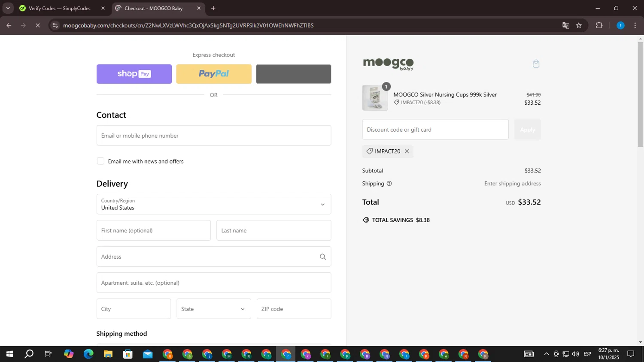Pay with Shop Pay express checkout
The image size is (644, 362).
pos(134,74)
